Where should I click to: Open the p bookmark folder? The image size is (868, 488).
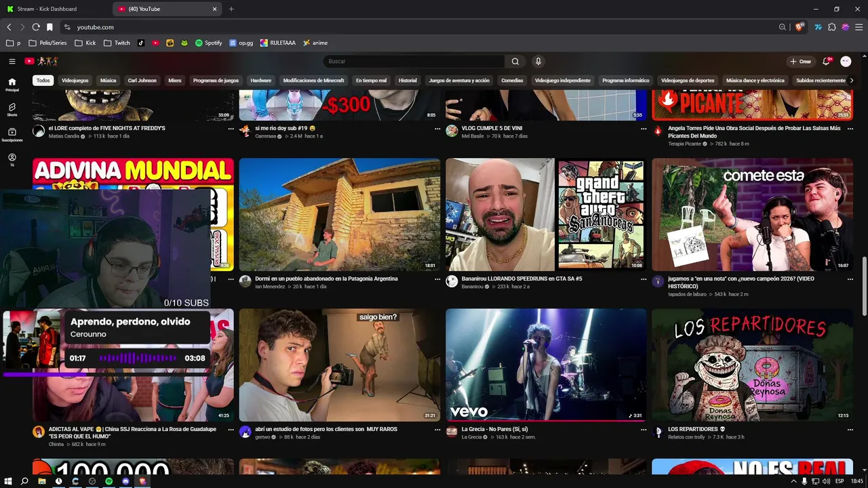(x=13, y=43)
